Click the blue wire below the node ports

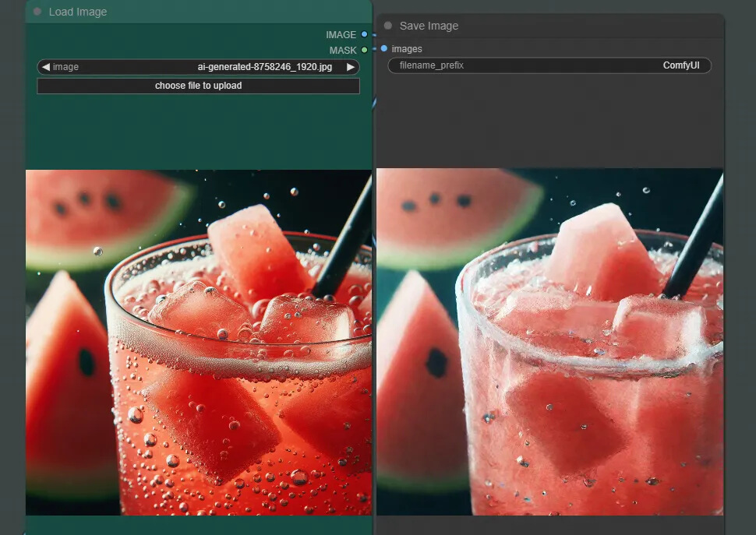click(x=375, y=101)
